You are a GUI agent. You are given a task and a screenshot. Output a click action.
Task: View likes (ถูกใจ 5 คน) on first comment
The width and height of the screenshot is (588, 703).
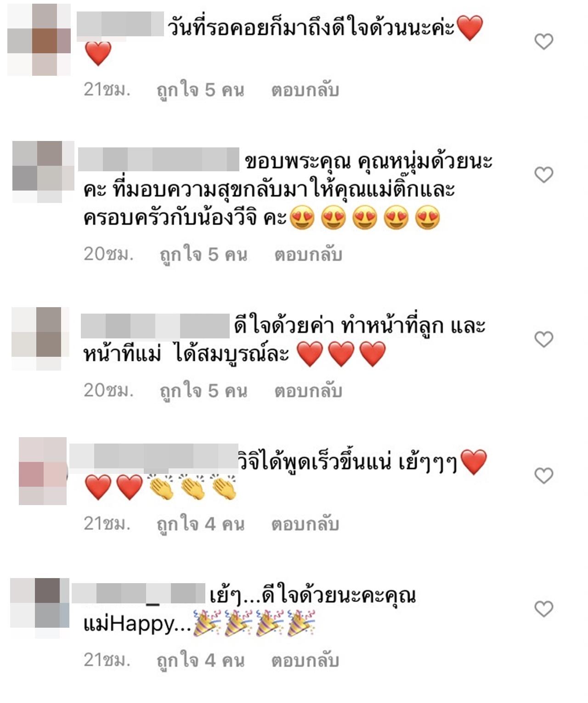point(200,90)
